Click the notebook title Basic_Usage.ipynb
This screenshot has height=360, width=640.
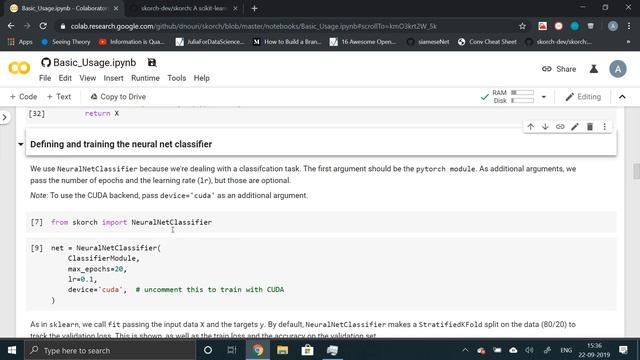tap(95, 62)
